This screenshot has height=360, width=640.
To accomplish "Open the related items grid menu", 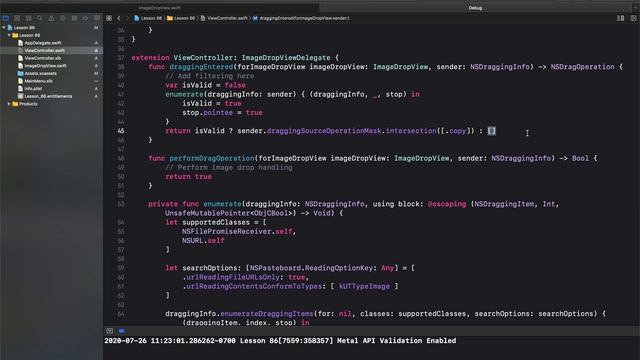I will (x=109, y=18).
